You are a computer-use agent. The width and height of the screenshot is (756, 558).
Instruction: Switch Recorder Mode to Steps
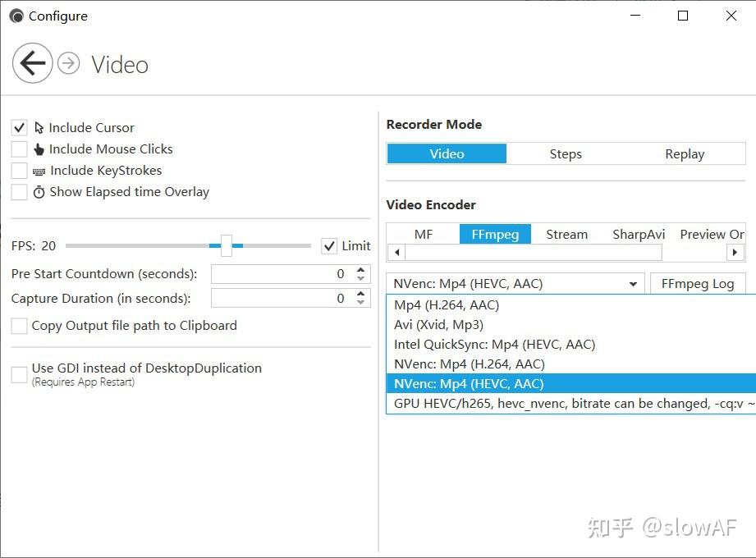tap(566, 153)
